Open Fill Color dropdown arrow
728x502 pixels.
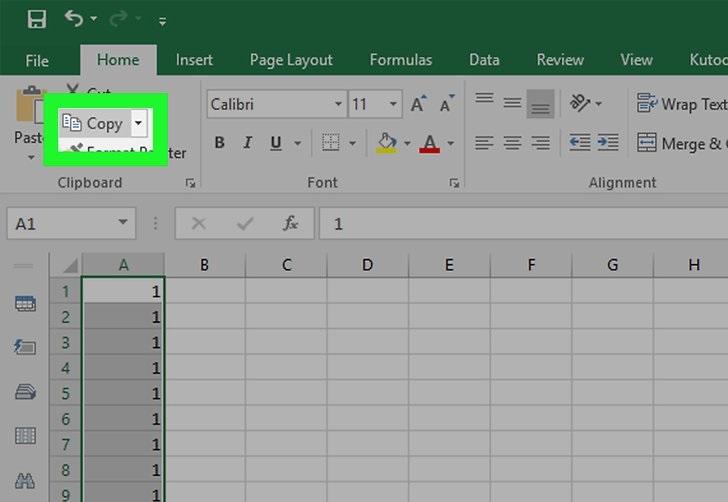[x=407, y=143]
